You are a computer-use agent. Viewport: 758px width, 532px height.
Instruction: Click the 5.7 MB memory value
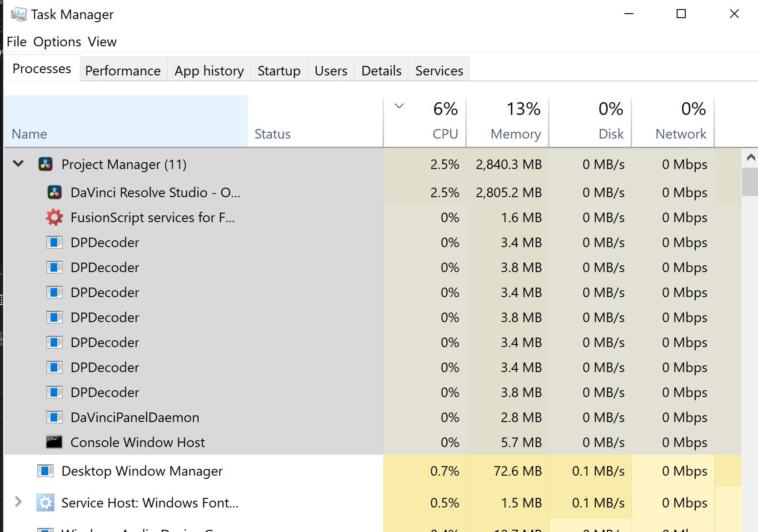click(521, 442)
